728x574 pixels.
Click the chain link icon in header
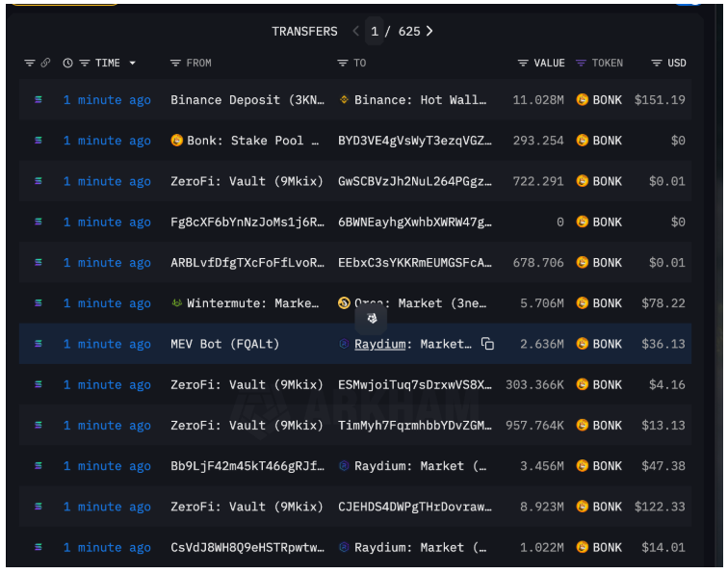(45, 63)
